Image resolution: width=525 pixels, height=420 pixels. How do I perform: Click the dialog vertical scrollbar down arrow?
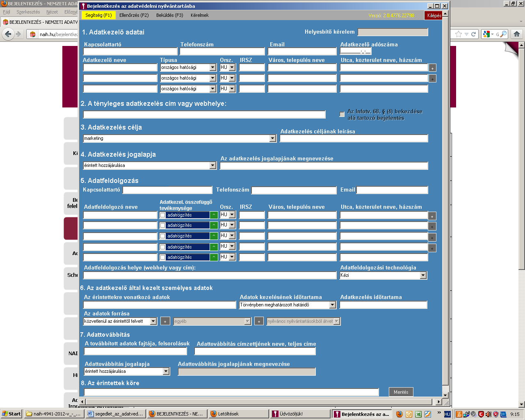click(x=445, y=395)
